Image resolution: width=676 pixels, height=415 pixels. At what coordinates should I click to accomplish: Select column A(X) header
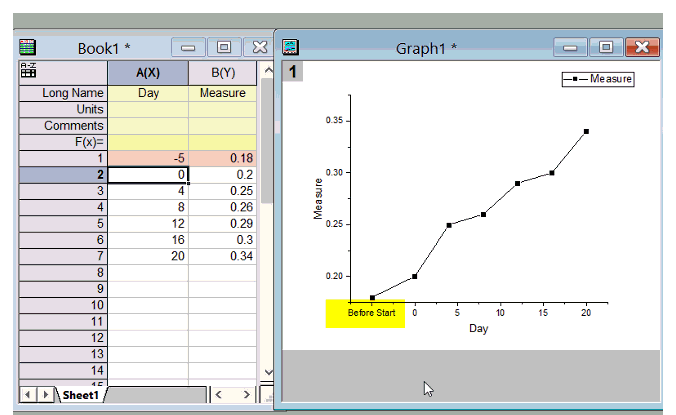coord(148,73)
